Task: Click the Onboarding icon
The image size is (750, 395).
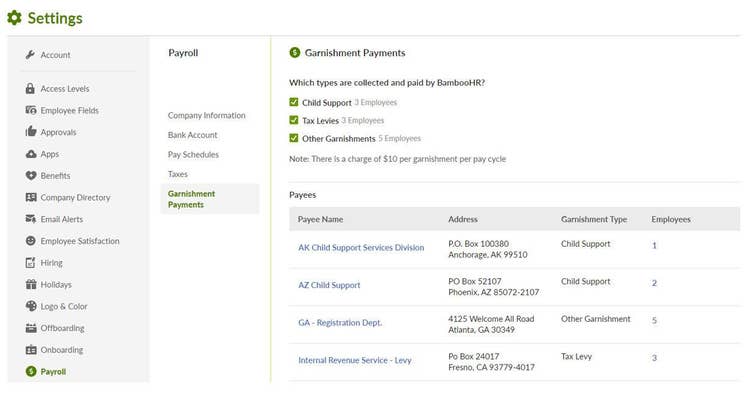Action: click(31, 350)
